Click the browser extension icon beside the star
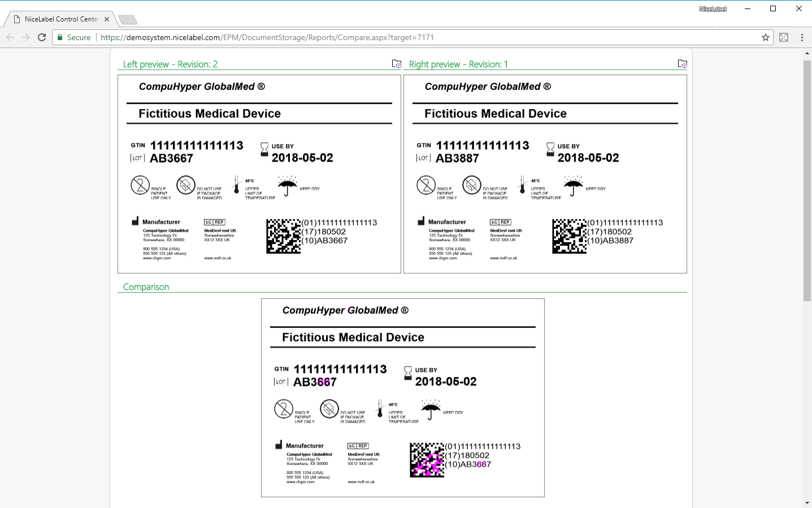The image size is (812, 508). point(784,37)
